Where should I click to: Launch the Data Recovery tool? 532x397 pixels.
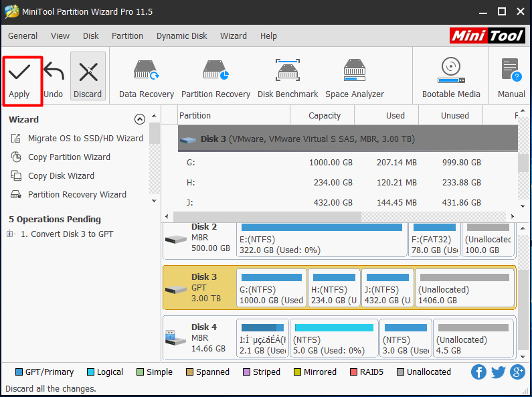click(x=147, y=79)
